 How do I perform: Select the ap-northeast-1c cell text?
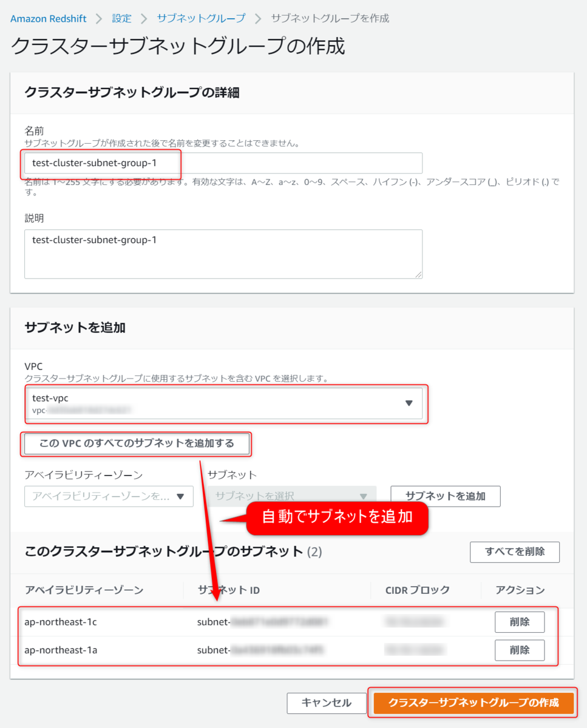point(61,622)
